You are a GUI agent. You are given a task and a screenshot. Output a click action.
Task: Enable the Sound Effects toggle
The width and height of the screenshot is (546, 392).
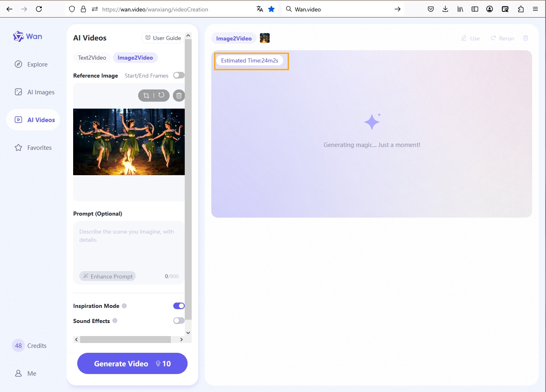tap(179, 321)
